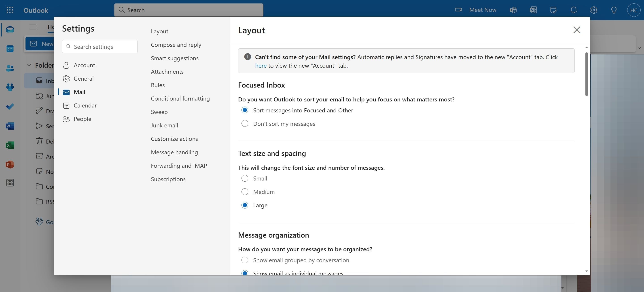Open the app launcher grid icon
The image size is (644, 292).
coord(10,10)
